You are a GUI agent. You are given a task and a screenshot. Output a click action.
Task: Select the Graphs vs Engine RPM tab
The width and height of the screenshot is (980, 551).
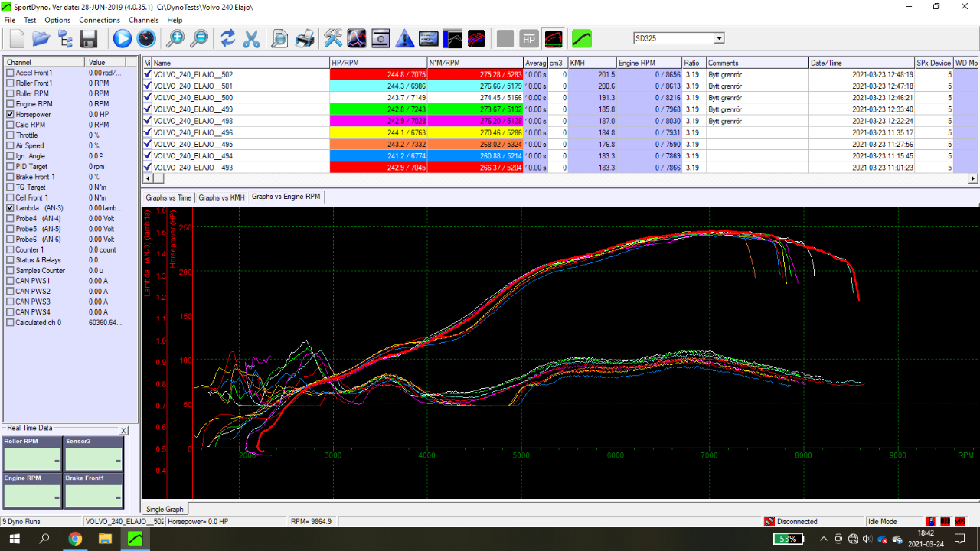click(x=286, y=197)
